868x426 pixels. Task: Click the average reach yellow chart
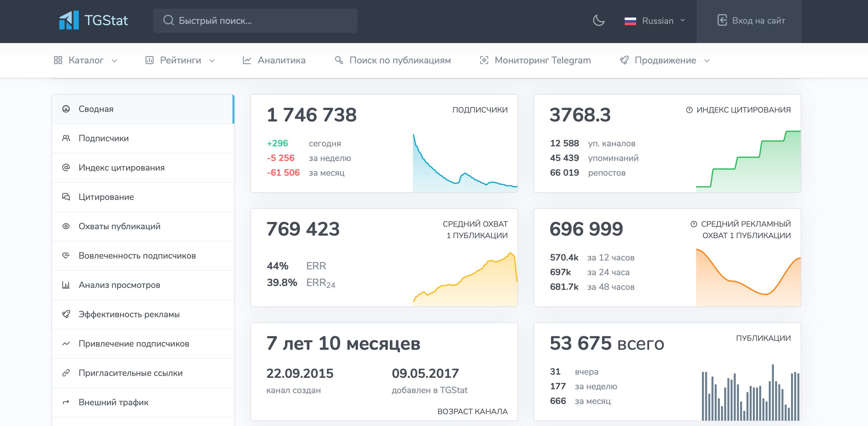coord(465,279)
